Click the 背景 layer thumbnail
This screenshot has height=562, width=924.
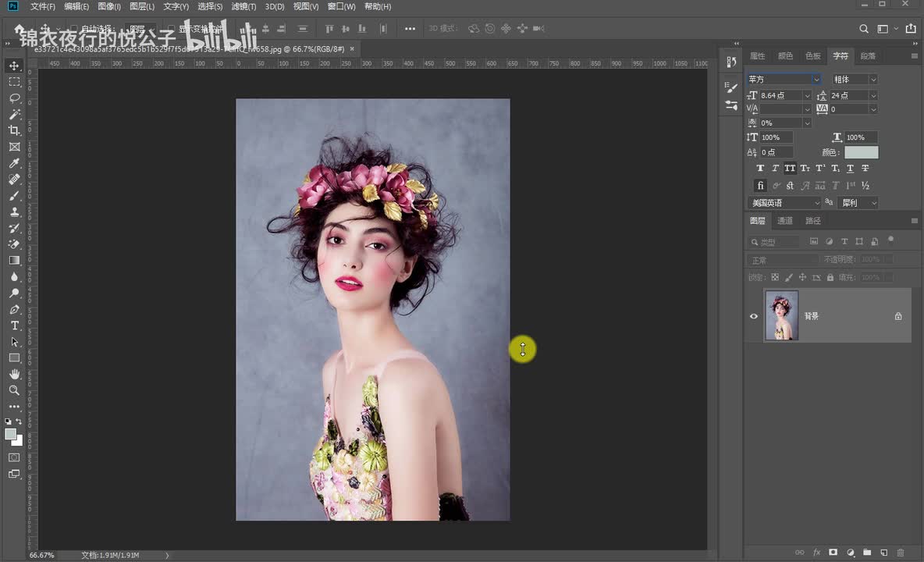point(782,316)
